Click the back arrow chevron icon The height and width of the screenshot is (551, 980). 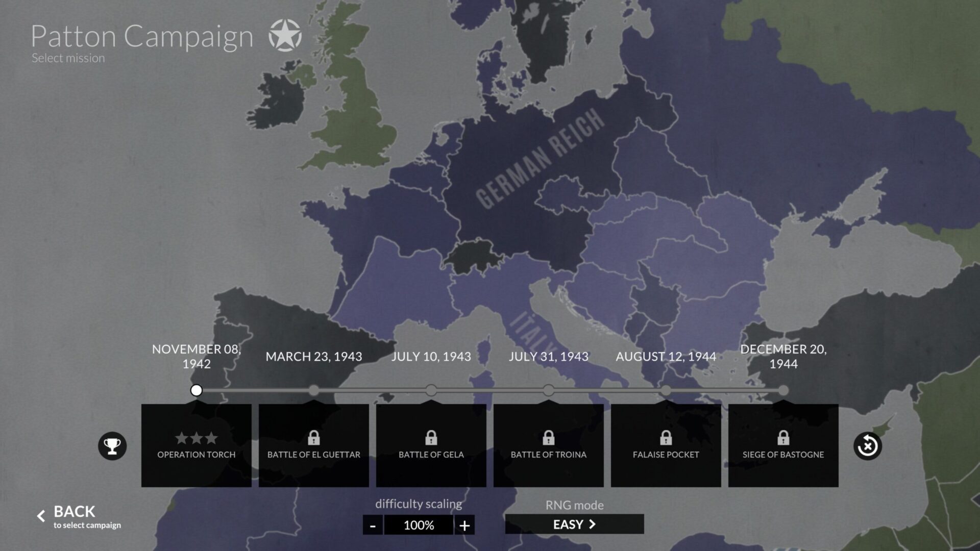click(41, 516)
